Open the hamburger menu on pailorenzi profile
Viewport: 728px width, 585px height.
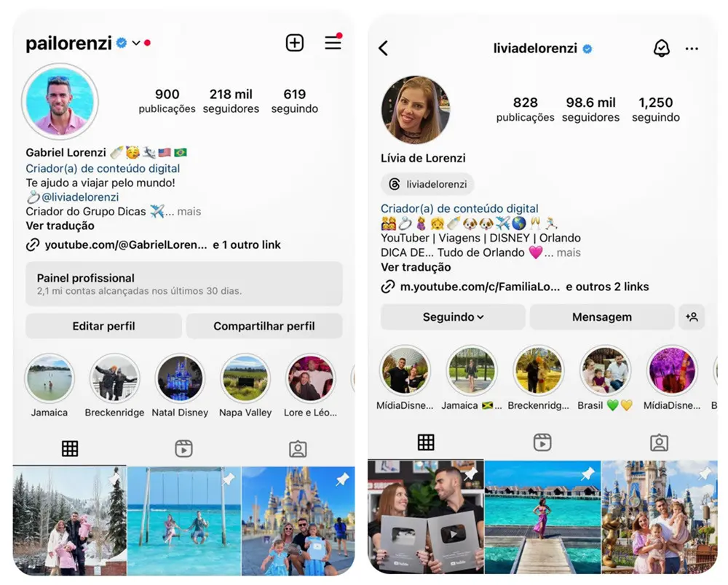click(x=333, y=42)
